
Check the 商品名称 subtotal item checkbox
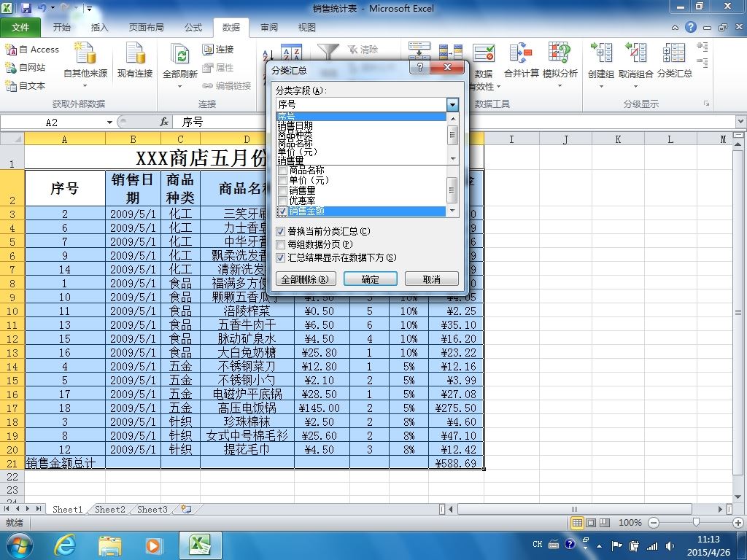point(282,170)
